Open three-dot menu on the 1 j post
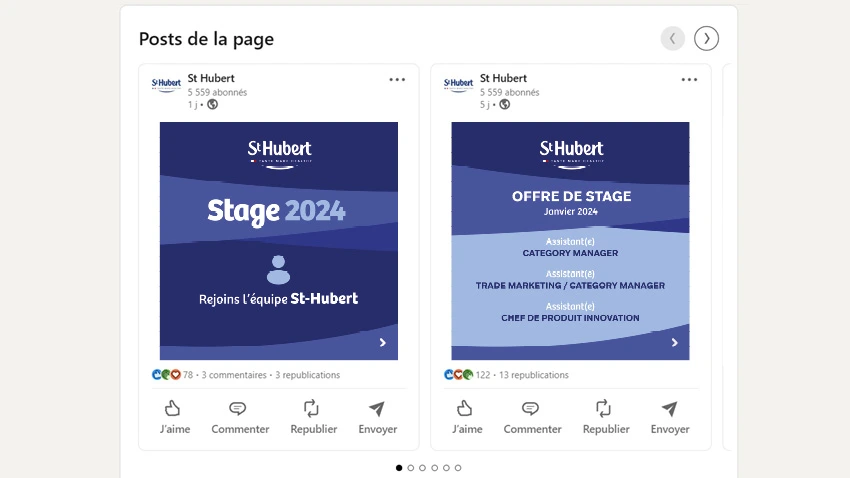Viewport: 850px width, 478px height. click(397, 80)
